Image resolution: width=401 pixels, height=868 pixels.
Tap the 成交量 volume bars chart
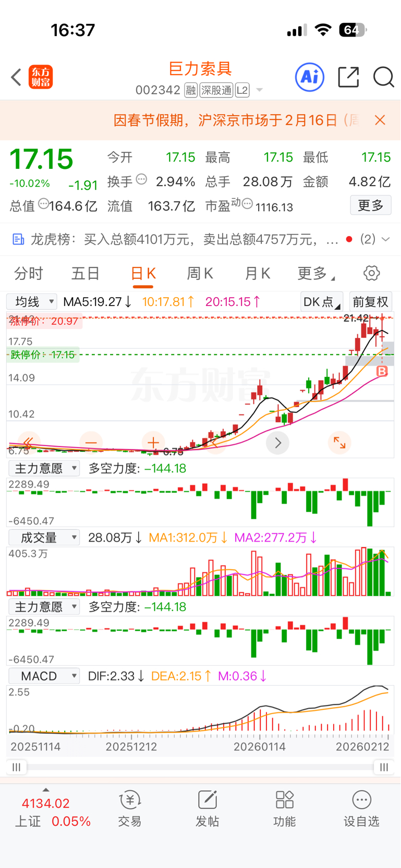click(200, 571)
